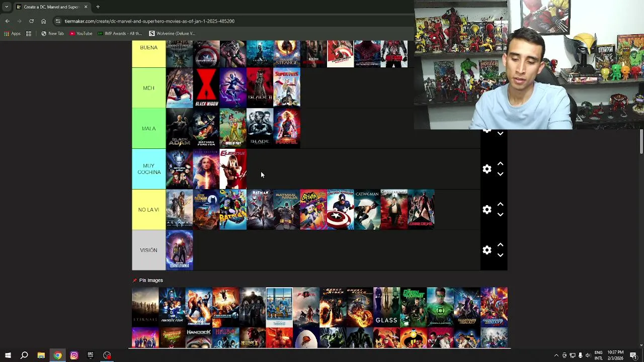
Task: Pick the Doctor Strange poster in BUENA tier
Action: 286,54
